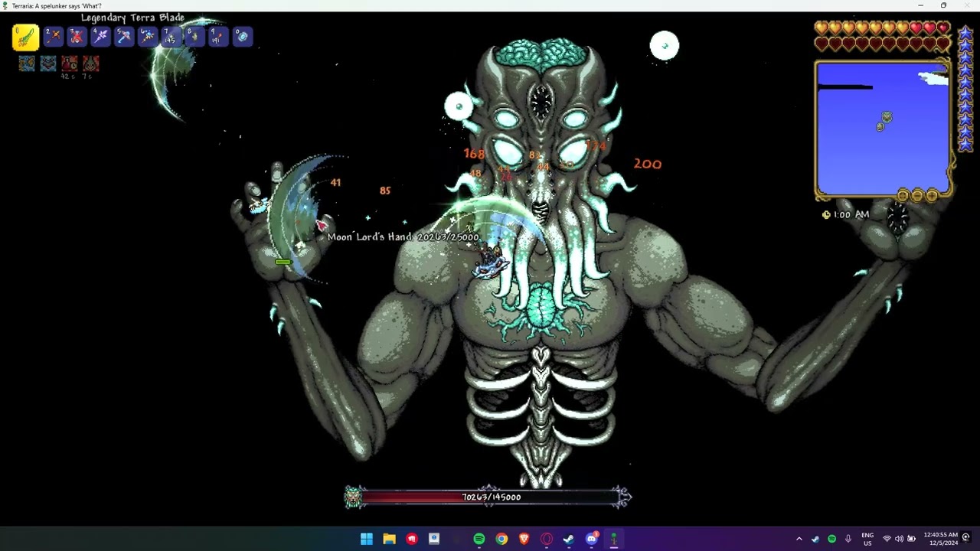Click the first buff icon under hotbar
980x551 pixels.
27,64
